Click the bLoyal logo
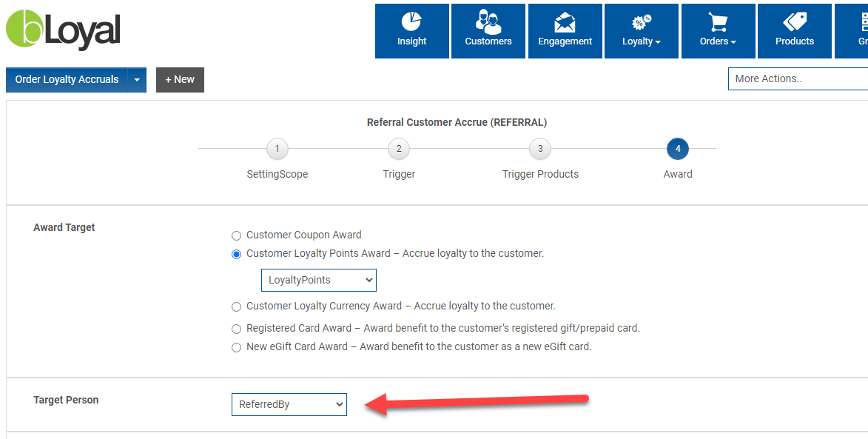The image size is (868, 439). 63,30
